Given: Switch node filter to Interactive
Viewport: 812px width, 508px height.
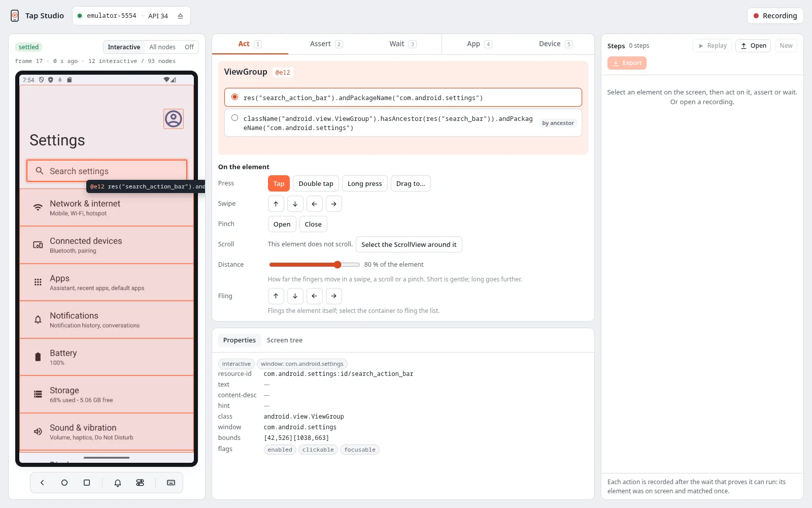Looking at the screenshot, I should coord(124,47).
